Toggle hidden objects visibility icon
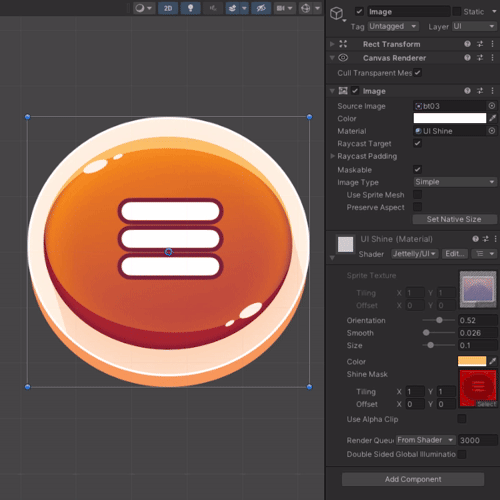 tap(261, 8)
